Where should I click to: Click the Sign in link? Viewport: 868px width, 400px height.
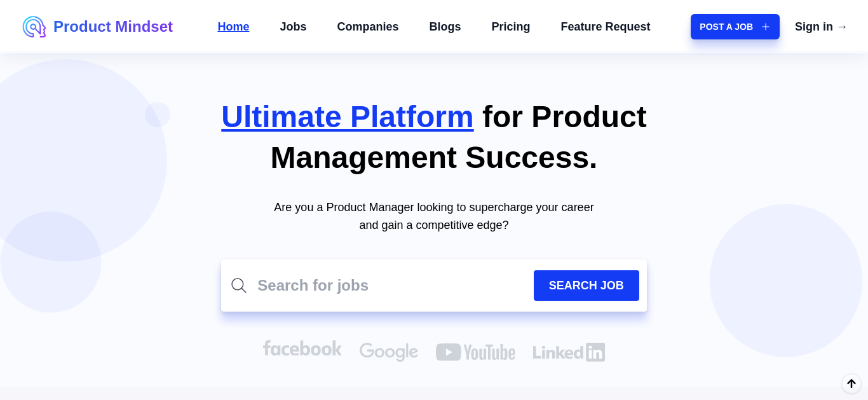click(821, 27)
